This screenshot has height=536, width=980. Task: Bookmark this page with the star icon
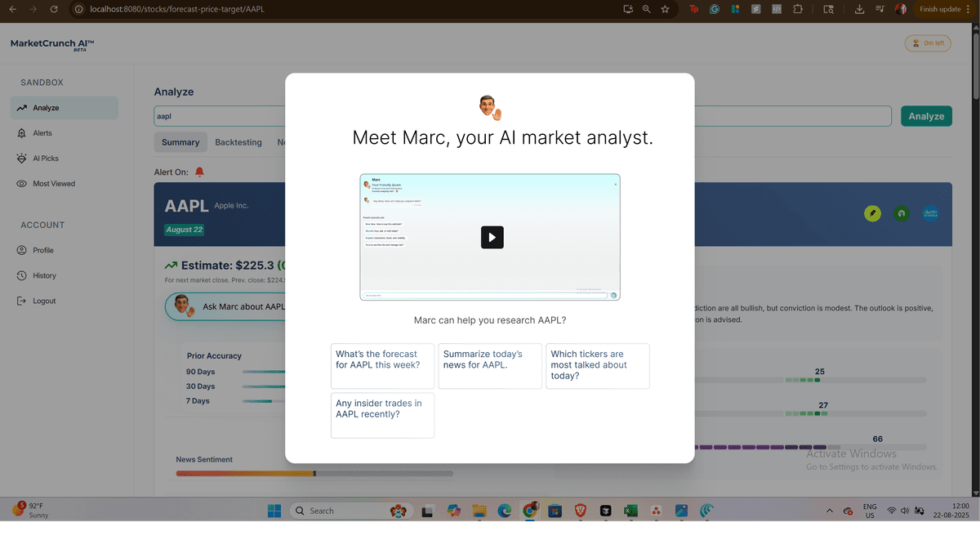tap(665, 10)
